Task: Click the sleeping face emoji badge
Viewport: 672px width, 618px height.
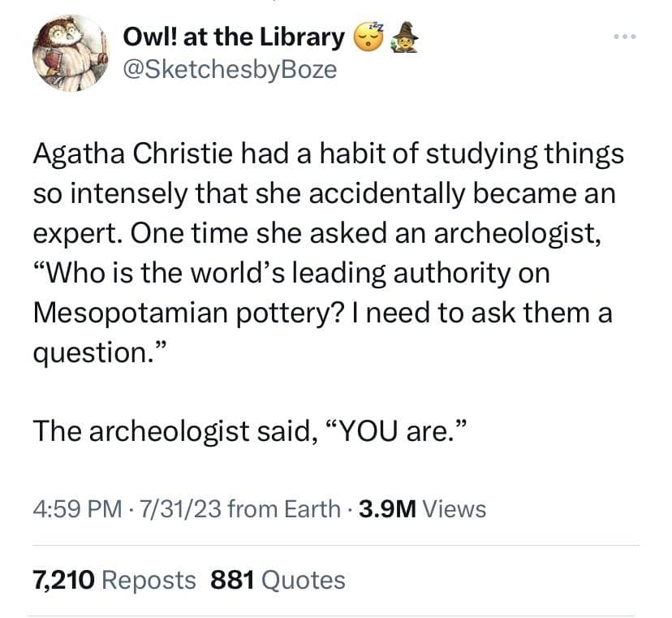Action: [368, 37]
